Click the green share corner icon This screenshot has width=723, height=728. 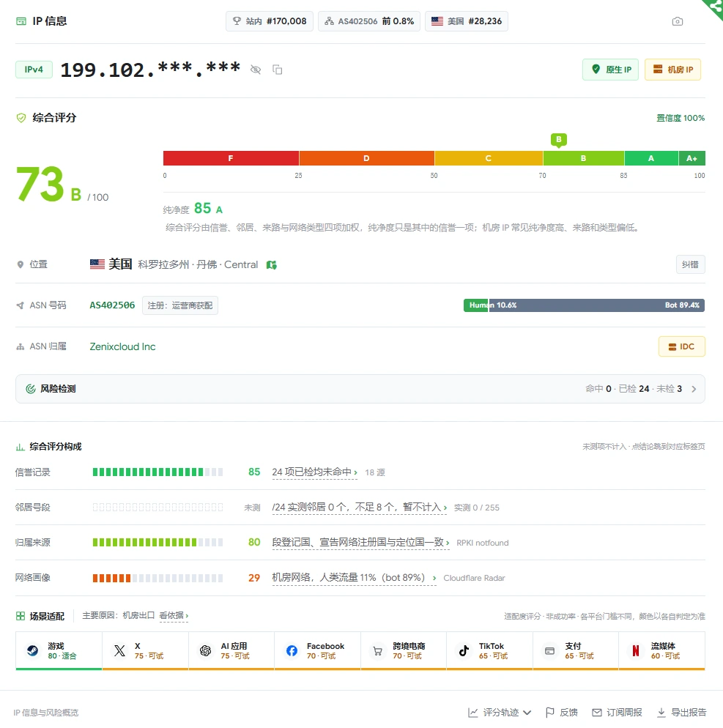(714, 7)
